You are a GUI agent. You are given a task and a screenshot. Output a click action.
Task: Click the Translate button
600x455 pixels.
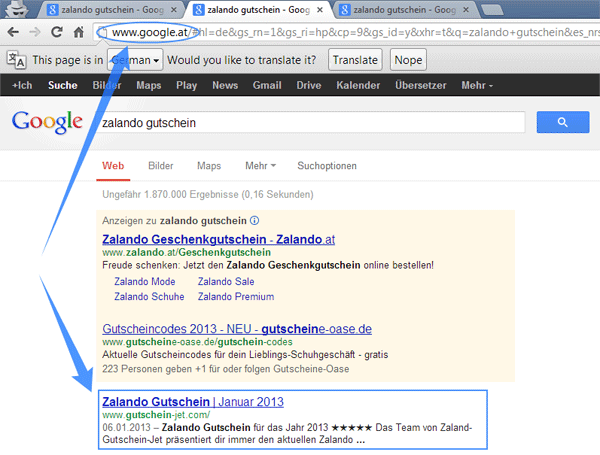pyautogui.click(x=356, y=60)
